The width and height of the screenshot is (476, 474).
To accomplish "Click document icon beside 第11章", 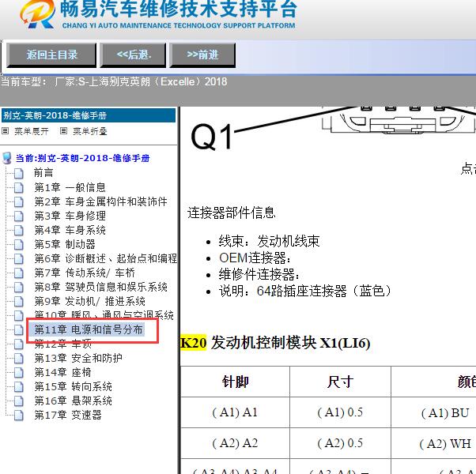I will [19, 330].
